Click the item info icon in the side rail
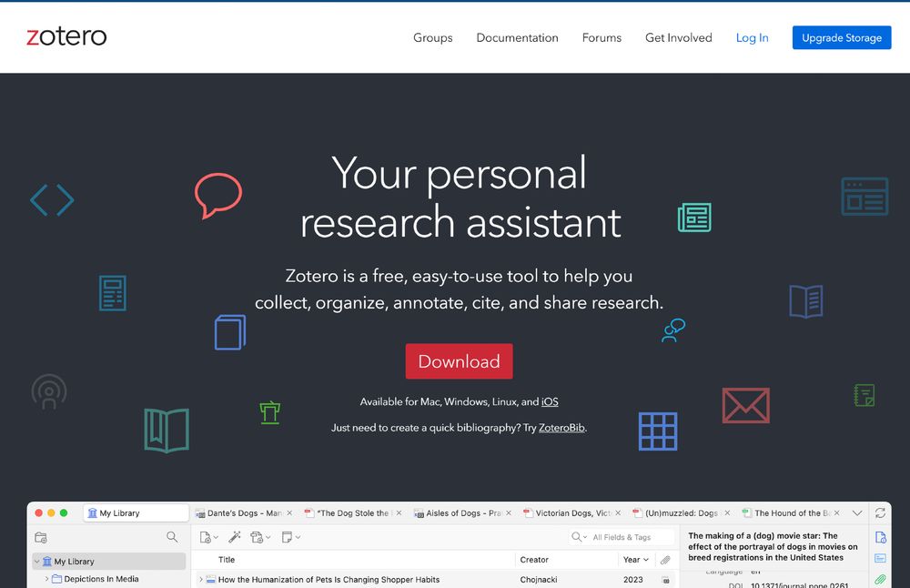 tap(880, 538)
